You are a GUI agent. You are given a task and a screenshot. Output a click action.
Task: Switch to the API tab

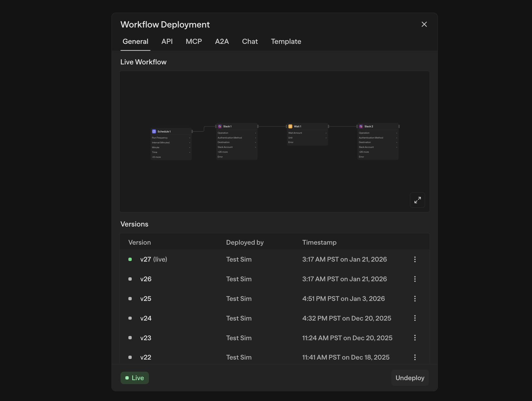pyautogui.click(x=167, y=42)
